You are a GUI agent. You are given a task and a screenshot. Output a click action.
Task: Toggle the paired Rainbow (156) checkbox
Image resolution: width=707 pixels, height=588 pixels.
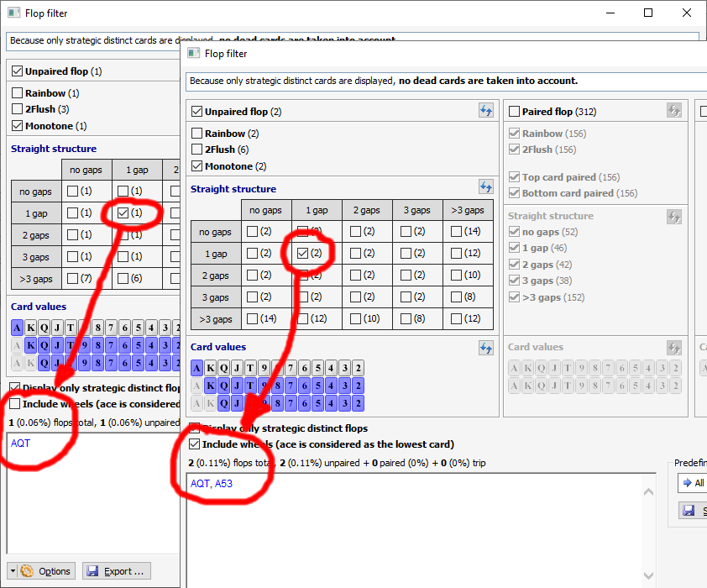[514, 133]
